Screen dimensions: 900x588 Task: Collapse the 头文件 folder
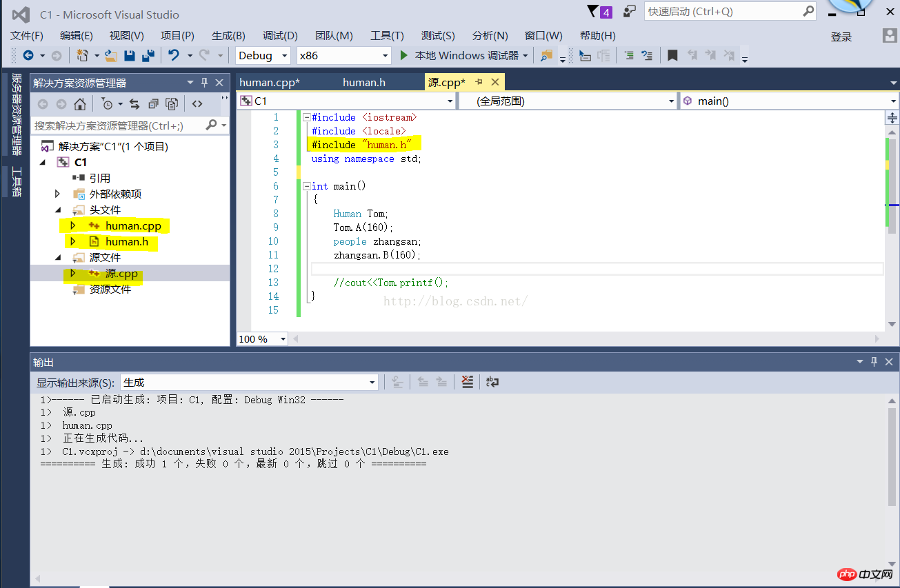58,210
